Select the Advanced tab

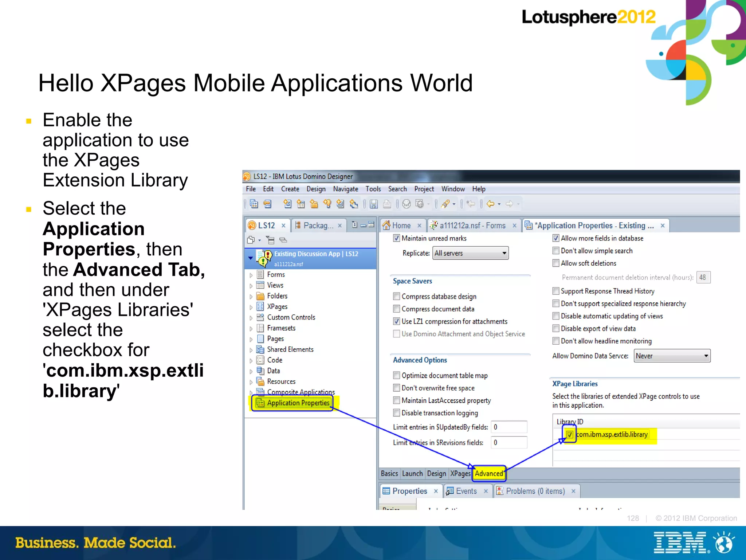489,473
